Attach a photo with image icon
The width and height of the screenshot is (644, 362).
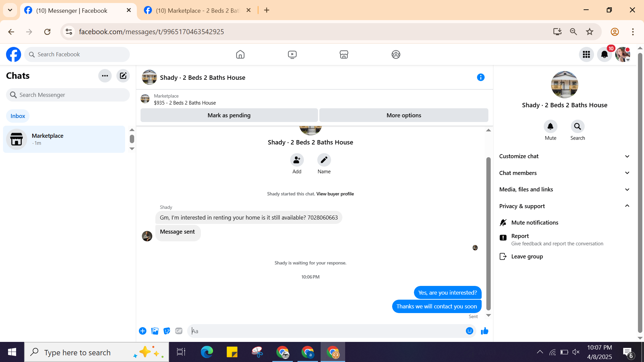[155, 331]
